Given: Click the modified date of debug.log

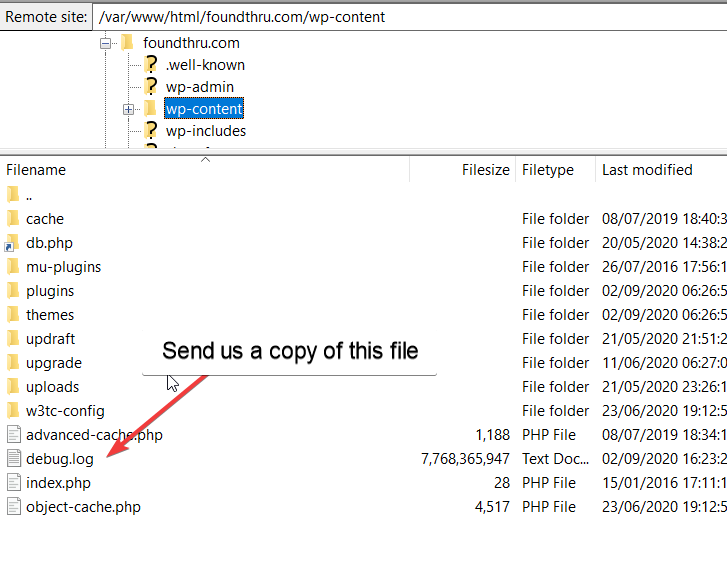Looking at the screenshot, I should point(664,459).
